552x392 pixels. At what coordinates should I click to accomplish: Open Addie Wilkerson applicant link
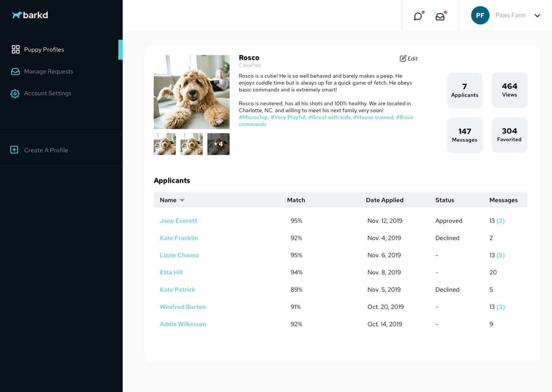pos(183,324)
